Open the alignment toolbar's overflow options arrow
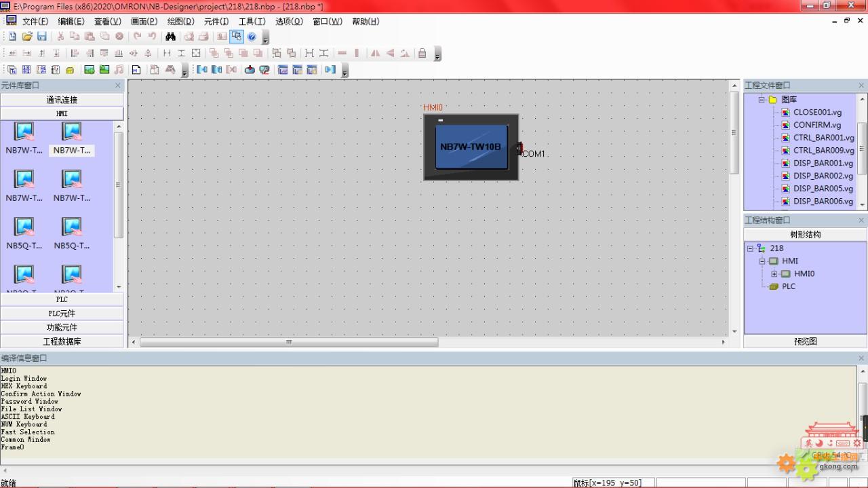This screenshot has width=868, height=488. [437, 54]
